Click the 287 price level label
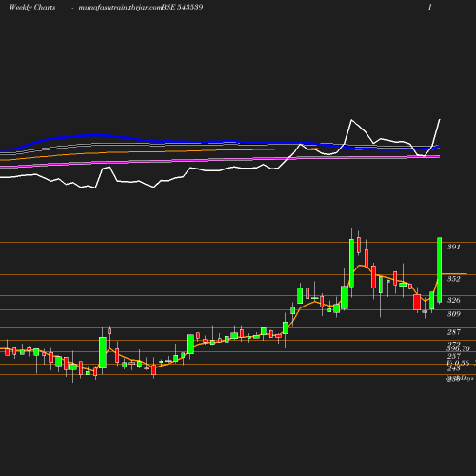Screen dimensions: 476x476 453,332
